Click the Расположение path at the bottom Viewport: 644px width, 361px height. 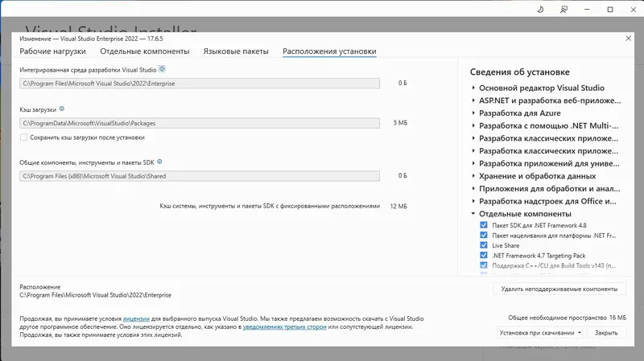point(95,295)
